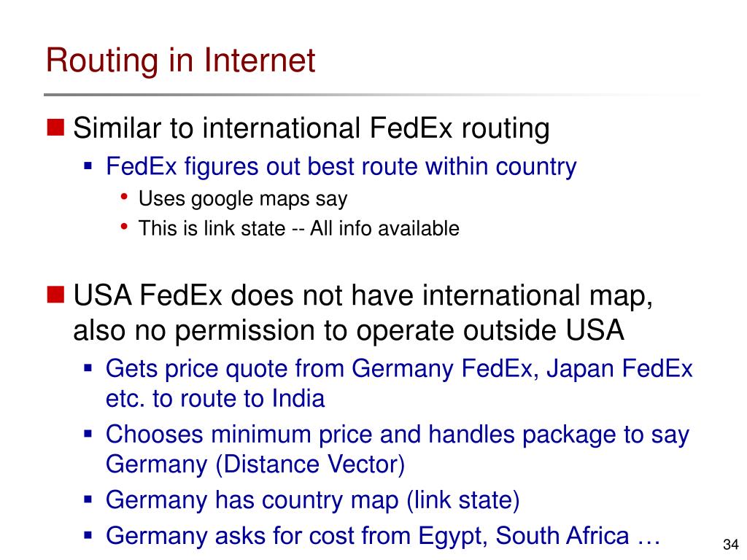
Task: Click the blue bullet before 'Germany has country map'
Action: (88, 499)
